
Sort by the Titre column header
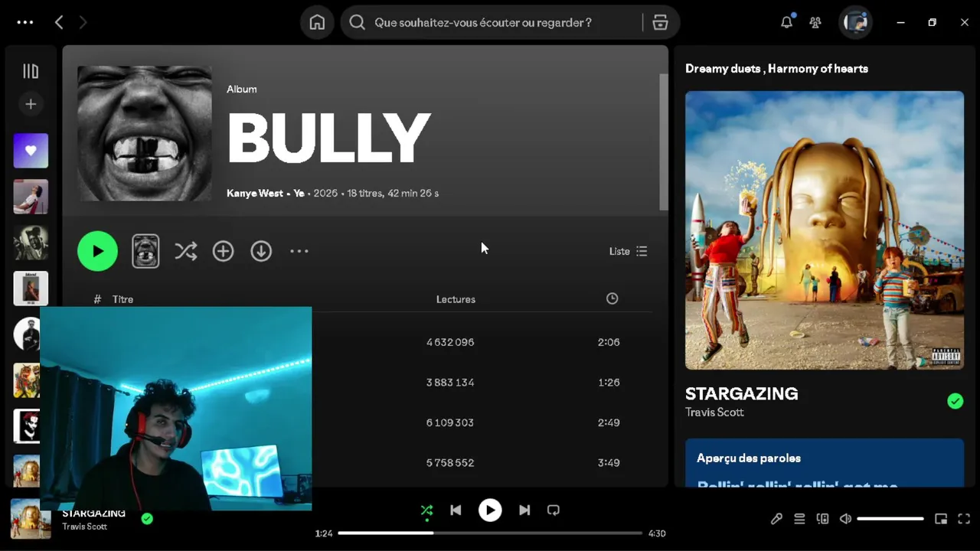pos(122,299)
